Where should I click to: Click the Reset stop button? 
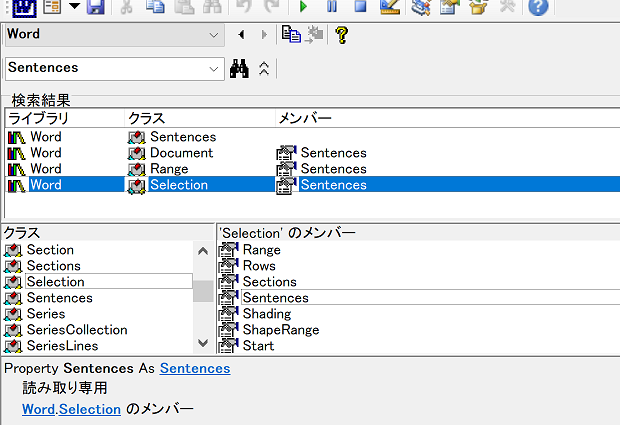pyautogui.click(x=360, y=8)
